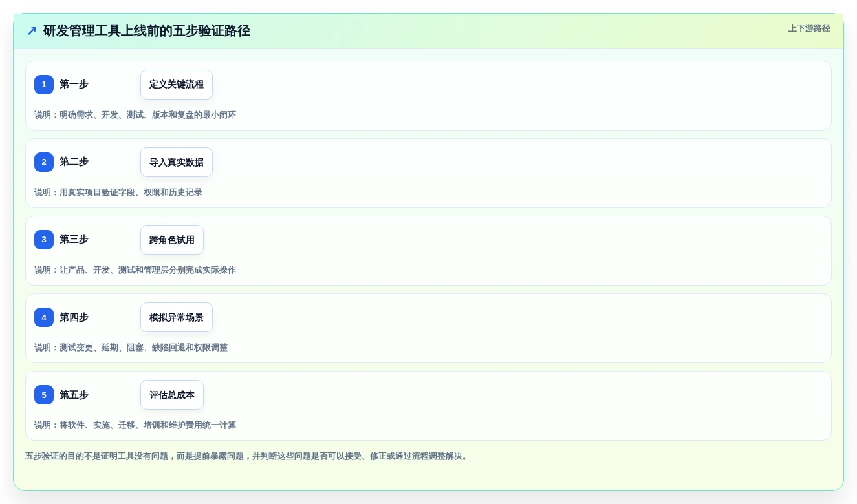Click the title 研发管理工具上线前的五步验证路径

147,31
